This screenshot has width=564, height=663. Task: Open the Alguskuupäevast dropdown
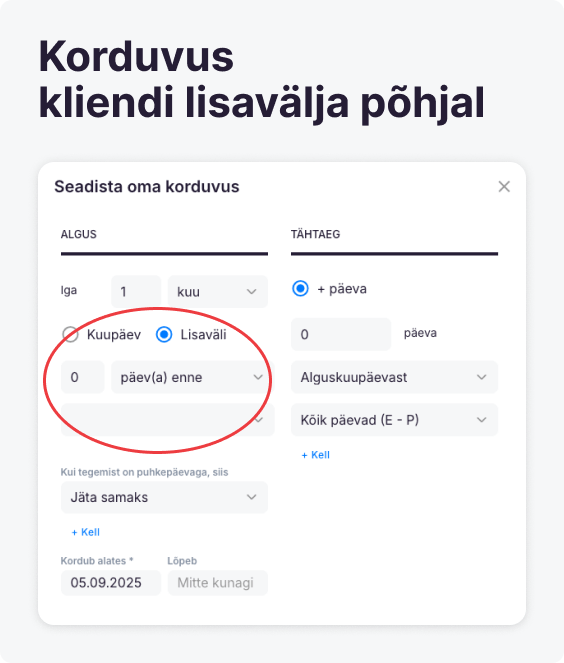coord(394,377)
